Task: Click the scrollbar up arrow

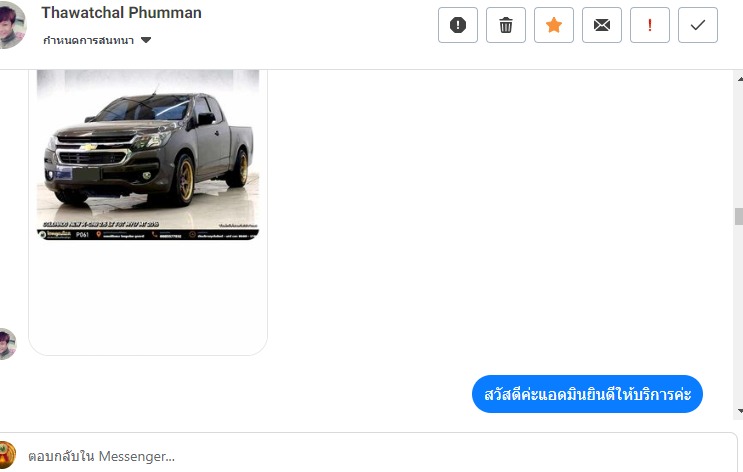Action: tap(739, 79)
